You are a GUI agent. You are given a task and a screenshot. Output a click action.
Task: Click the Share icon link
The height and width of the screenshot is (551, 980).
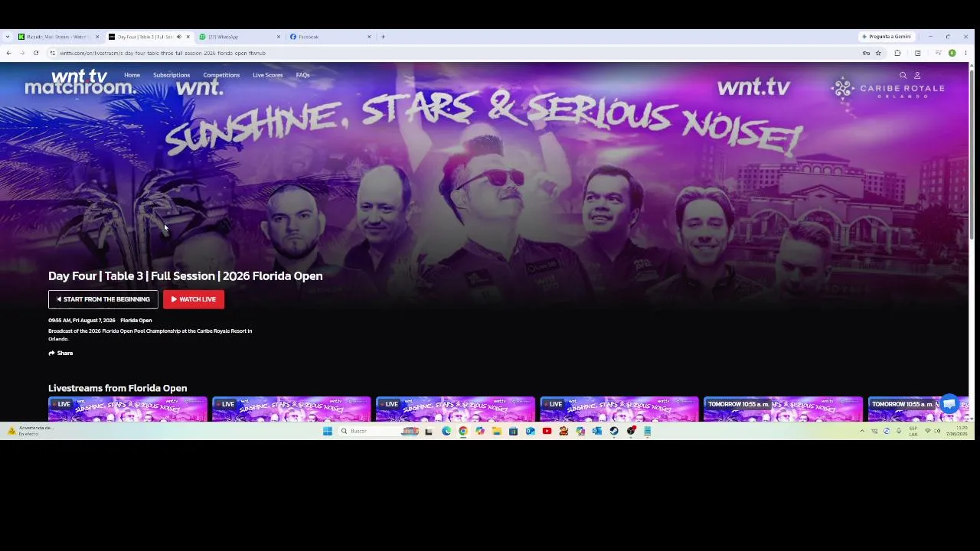pyautogui.click(x=60, y=353)
